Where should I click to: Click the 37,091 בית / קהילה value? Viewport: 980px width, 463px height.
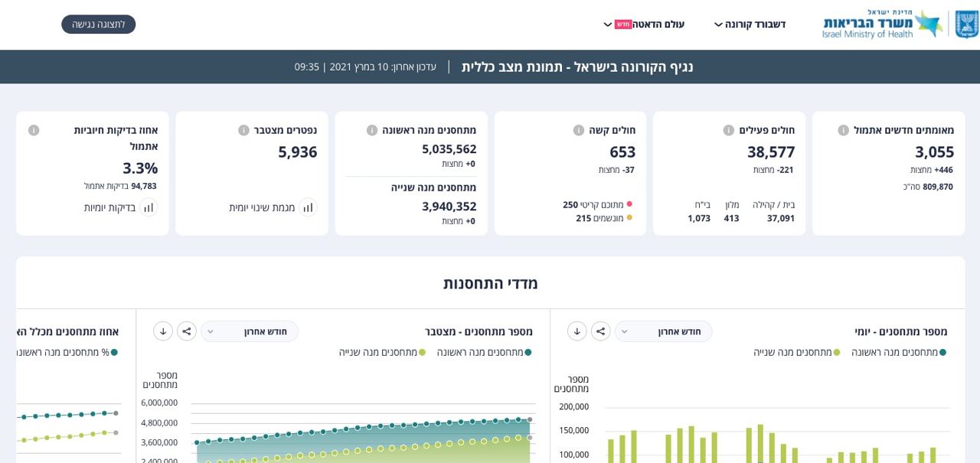781,218
